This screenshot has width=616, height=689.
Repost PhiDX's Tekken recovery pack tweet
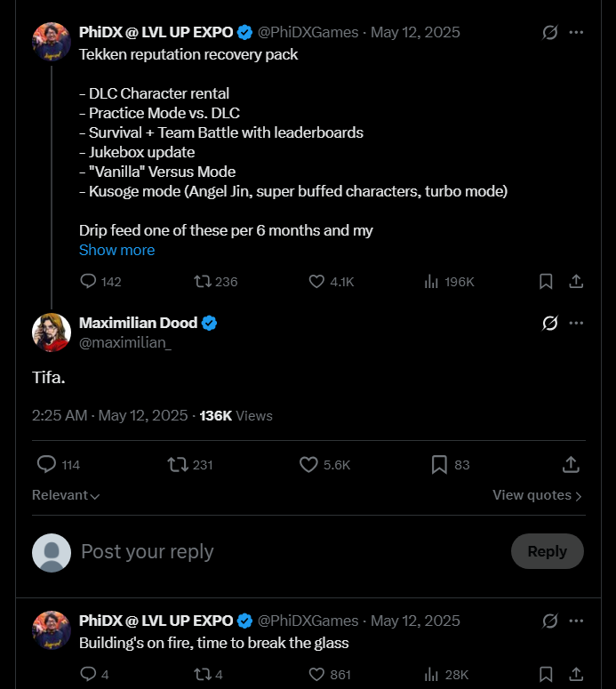point(203,282)
